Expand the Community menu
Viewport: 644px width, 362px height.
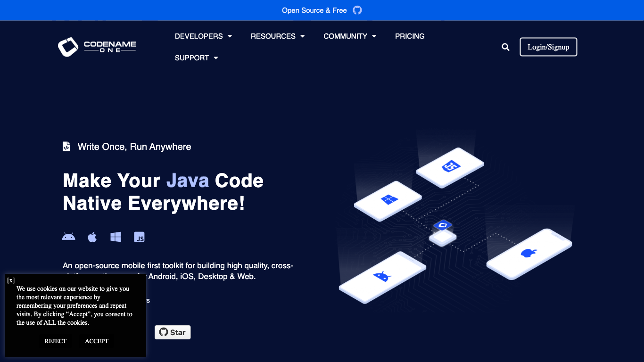coord(350,36)
